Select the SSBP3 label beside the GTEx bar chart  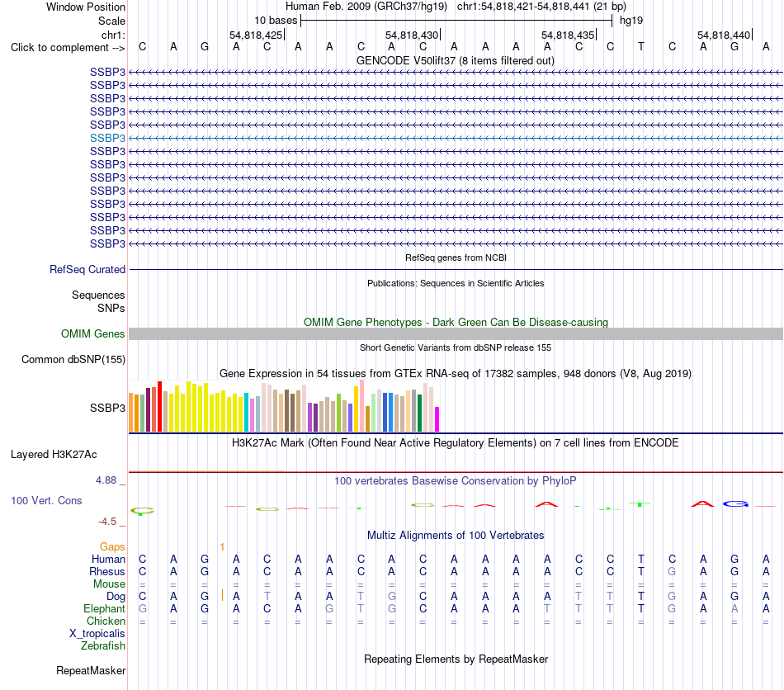point(107,408)
